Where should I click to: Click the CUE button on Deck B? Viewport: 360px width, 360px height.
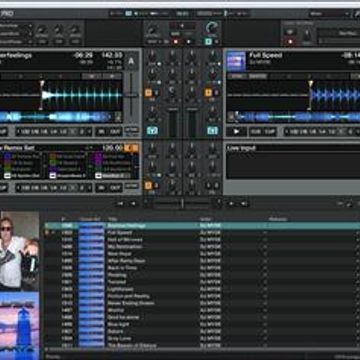[x=256, y=132]
